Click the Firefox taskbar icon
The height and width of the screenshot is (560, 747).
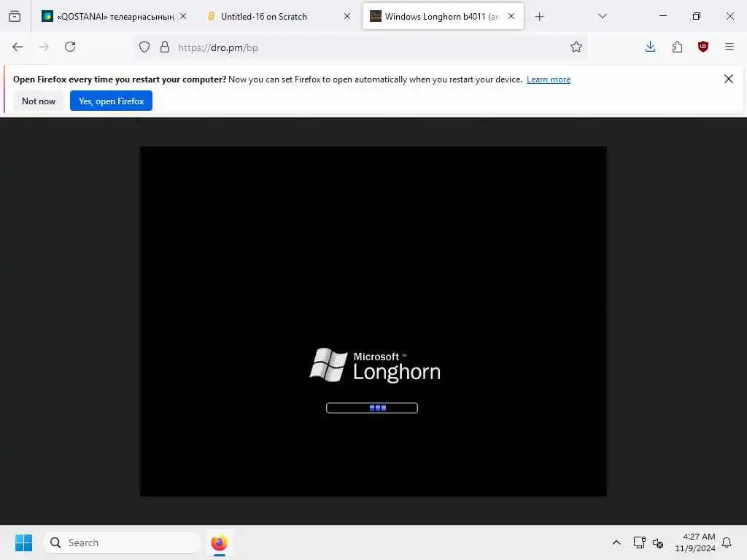point(219,542)
